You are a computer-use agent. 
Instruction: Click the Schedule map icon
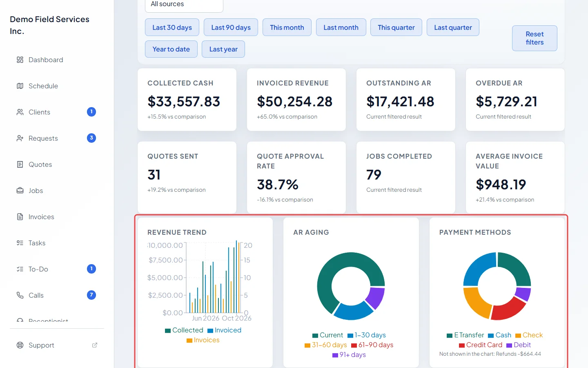tap(20, 86)
